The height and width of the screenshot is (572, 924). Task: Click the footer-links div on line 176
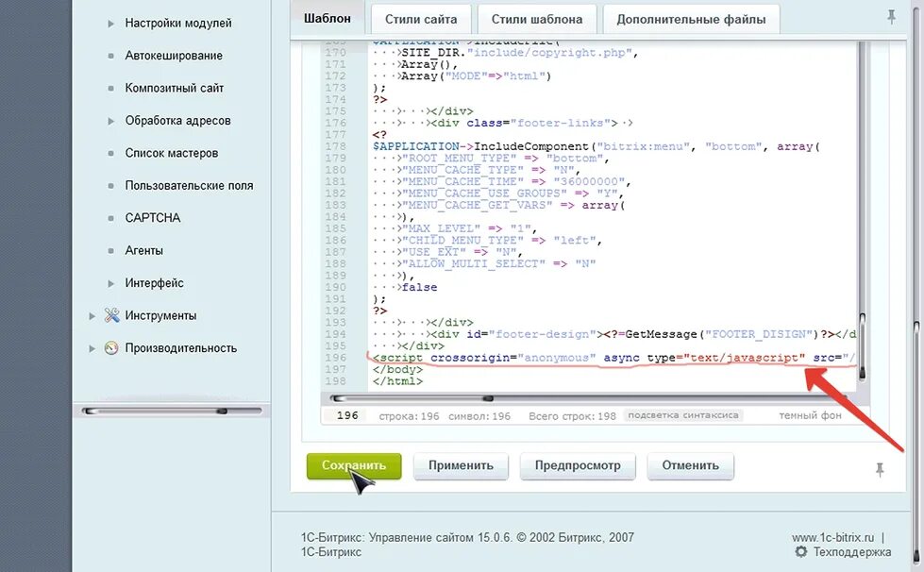pyautogui.click(x=525, y=123)
